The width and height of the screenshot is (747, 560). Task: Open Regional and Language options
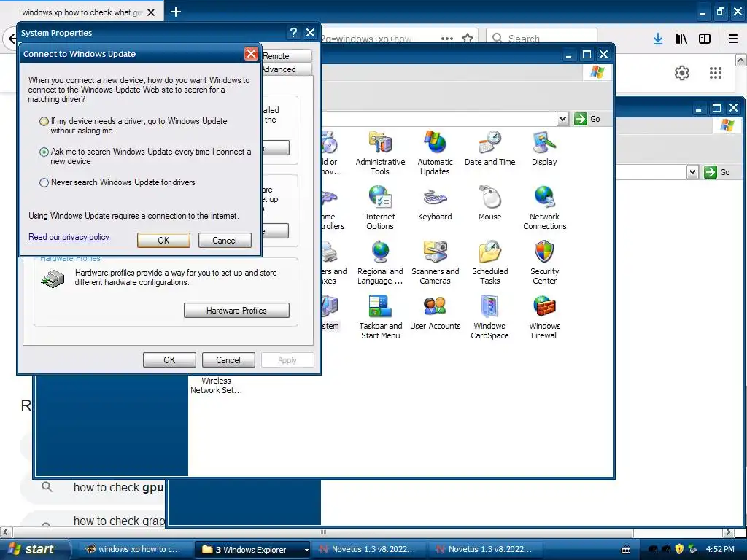click(380, 262)
